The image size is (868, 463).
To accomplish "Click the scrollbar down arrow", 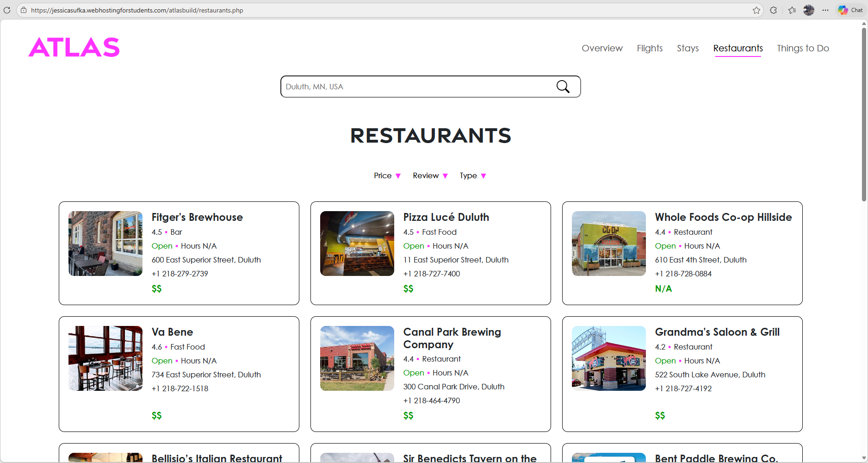I will (864, 458).
